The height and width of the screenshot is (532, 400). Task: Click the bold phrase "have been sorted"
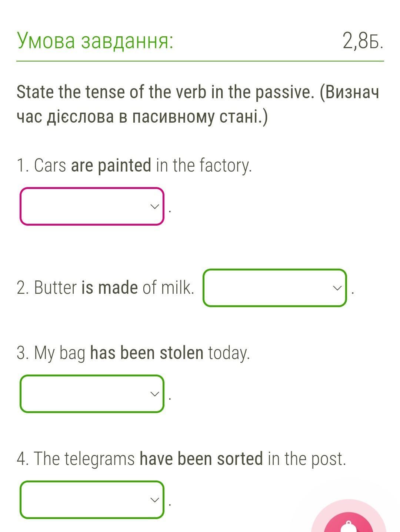coord(201,459)
